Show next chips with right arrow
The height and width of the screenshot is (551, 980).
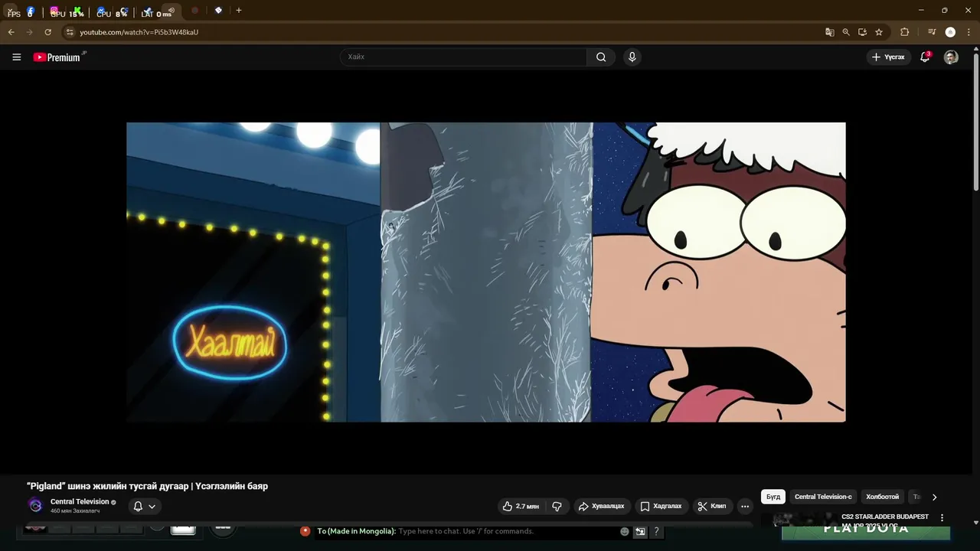[934, 497]
